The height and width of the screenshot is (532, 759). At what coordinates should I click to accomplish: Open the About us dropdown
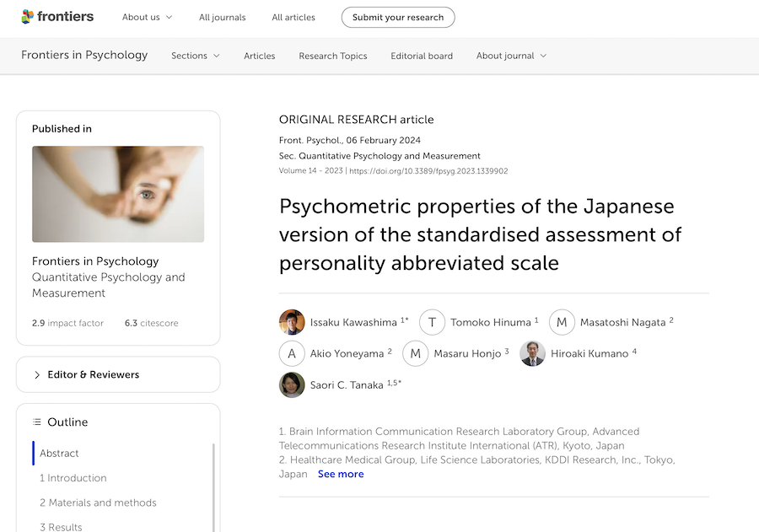[147, 17]
